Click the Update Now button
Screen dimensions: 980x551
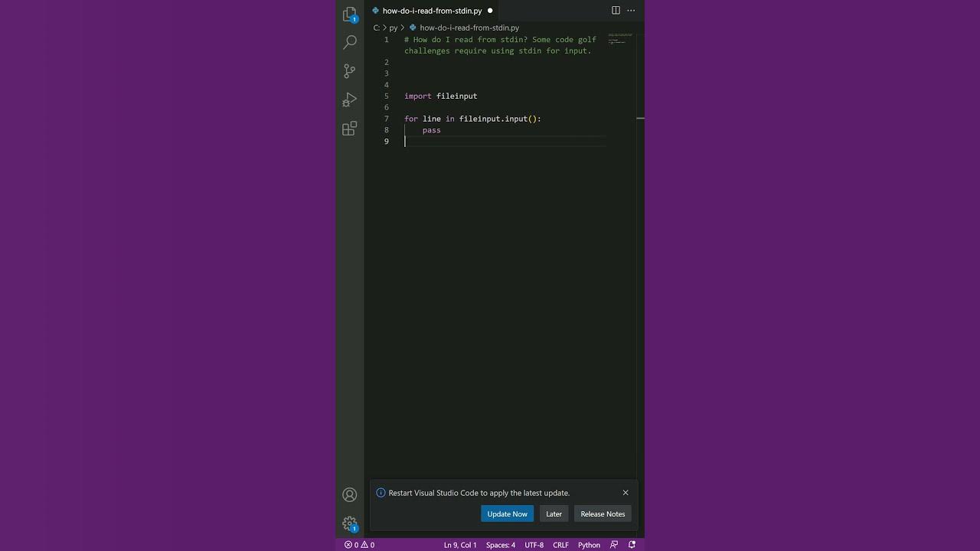(x=507, y=514)
